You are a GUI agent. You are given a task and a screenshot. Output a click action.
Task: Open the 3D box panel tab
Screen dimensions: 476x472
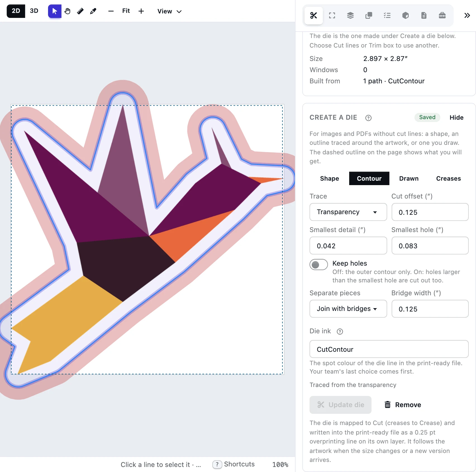coord(405,15)
